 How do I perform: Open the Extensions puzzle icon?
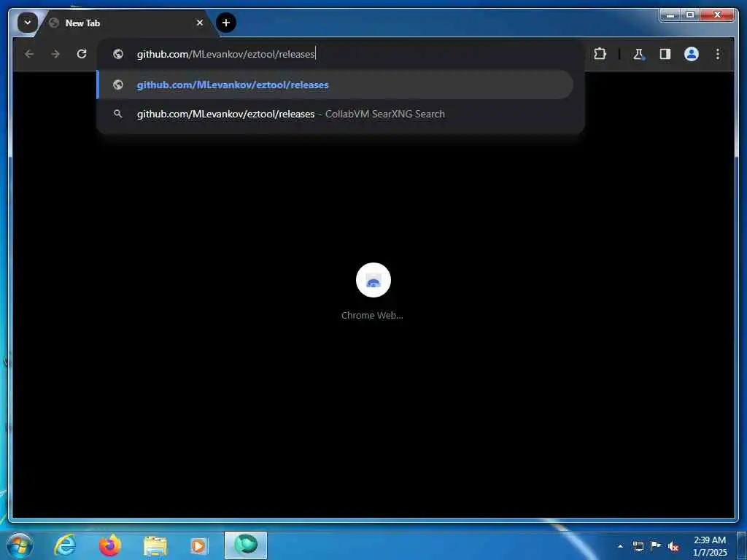coord(600,54)
